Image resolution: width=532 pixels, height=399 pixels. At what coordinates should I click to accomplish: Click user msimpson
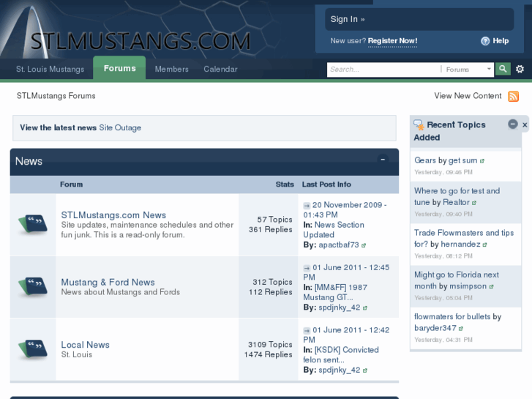[x=468, y=286]
